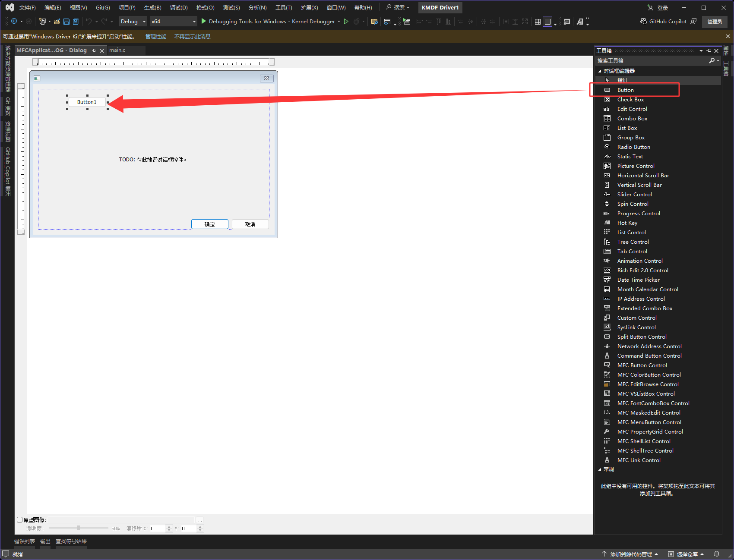The image size is (734, 560).
Task: Open the Error List tab
Action: 25,541
